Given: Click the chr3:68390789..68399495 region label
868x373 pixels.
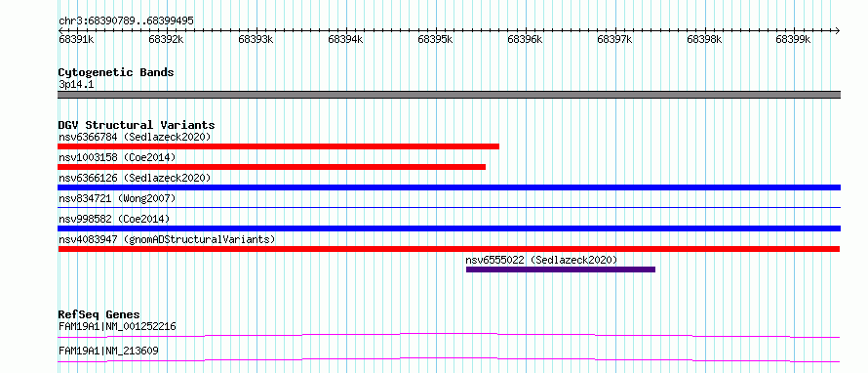Looking at the screenshot, I should [x=126, y=21].
